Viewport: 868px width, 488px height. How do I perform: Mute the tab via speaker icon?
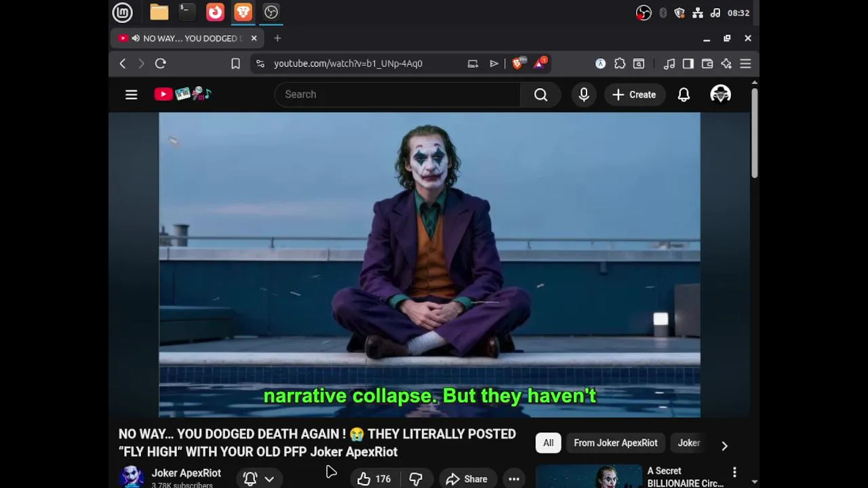pyautogui.click(x=136, y=39)
